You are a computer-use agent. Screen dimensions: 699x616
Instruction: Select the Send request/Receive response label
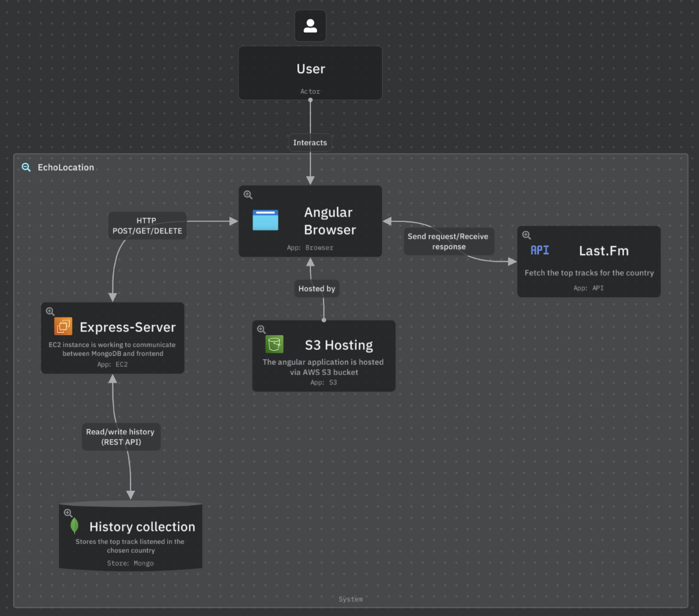[x=449, y=242]
